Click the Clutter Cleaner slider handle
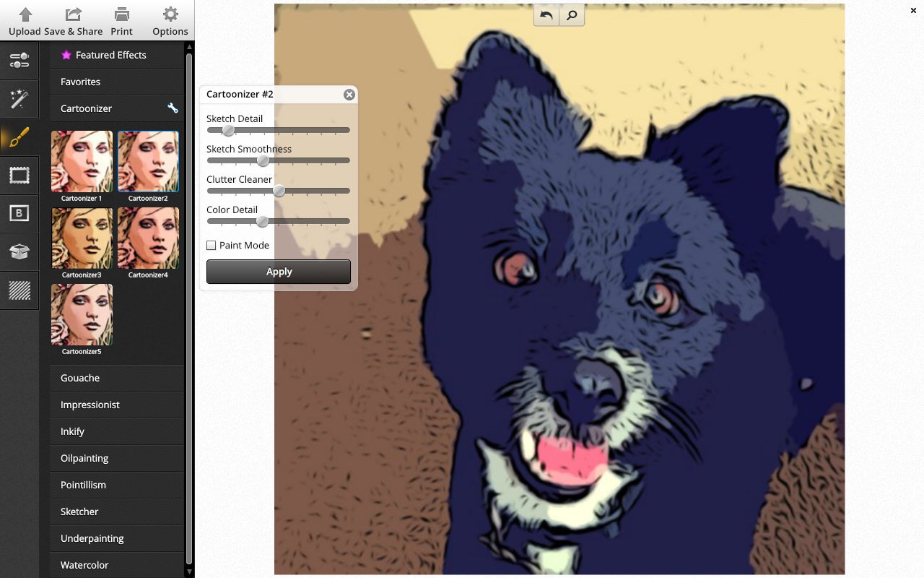Screen dimensions: 924x578 [x=279, y=191]
